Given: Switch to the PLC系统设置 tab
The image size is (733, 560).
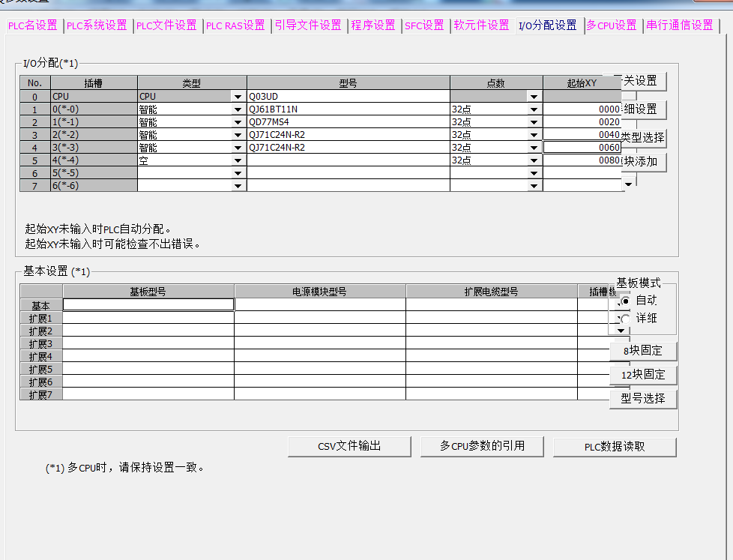Looking at the screenshot, I should 97,25.
